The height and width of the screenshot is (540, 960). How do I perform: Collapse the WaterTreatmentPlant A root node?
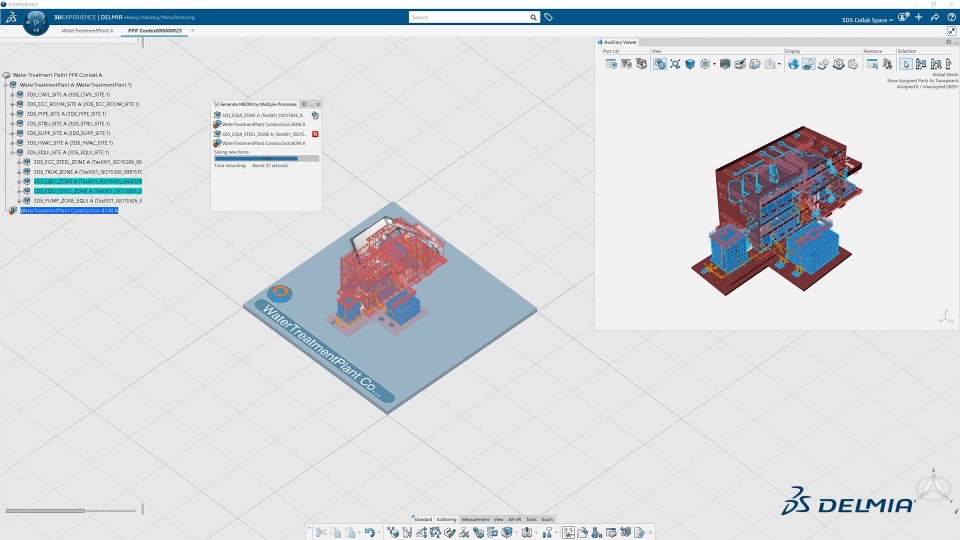coord(6,85)
